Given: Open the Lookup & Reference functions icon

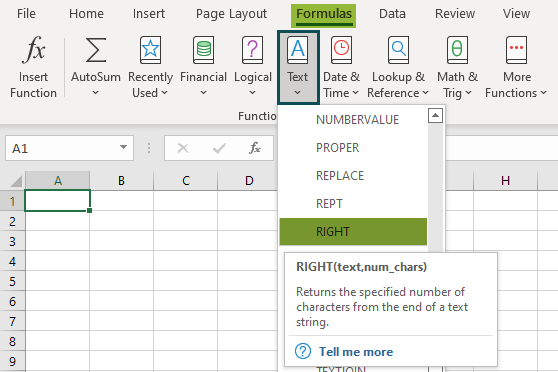Looking at the screenshot, I should pos(398,50).
